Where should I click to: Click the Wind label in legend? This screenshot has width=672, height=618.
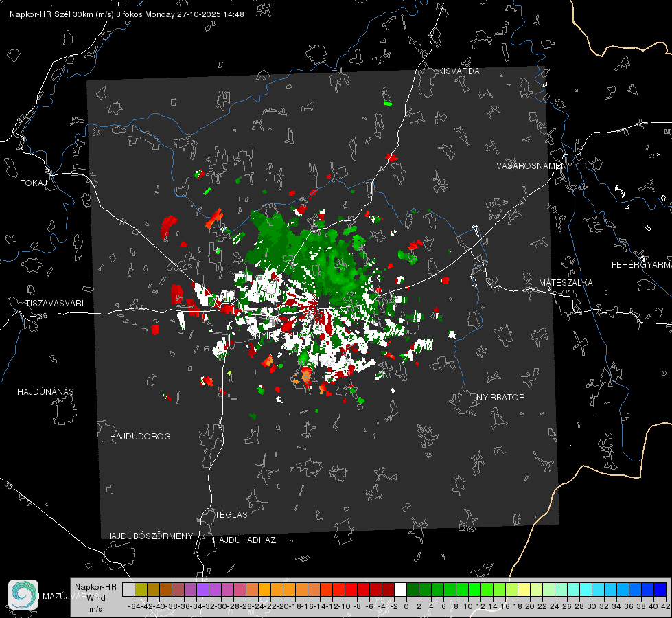(x=96, y=598)
